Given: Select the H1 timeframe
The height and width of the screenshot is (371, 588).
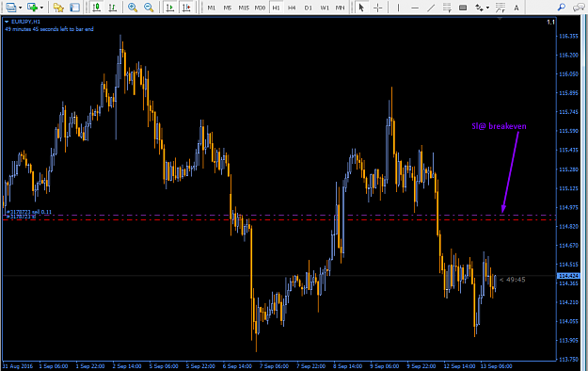Looking at the screenshot, I should 276,8.
